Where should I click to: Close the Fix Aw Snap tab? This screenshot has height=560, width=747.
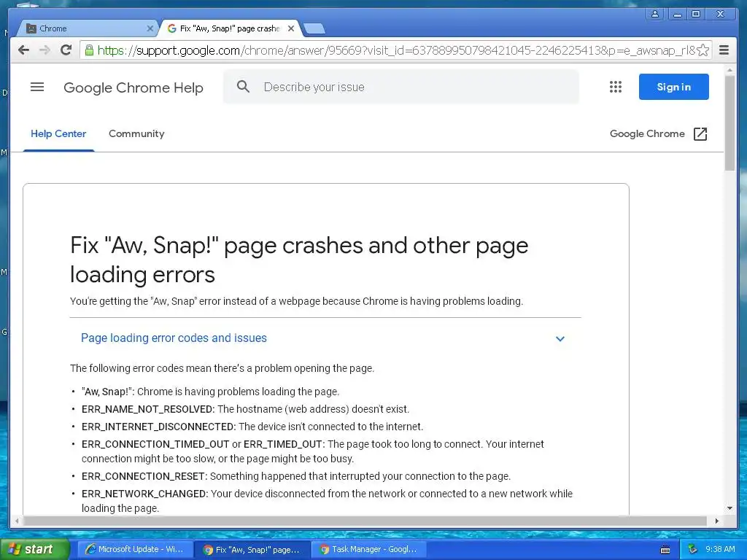291,28
